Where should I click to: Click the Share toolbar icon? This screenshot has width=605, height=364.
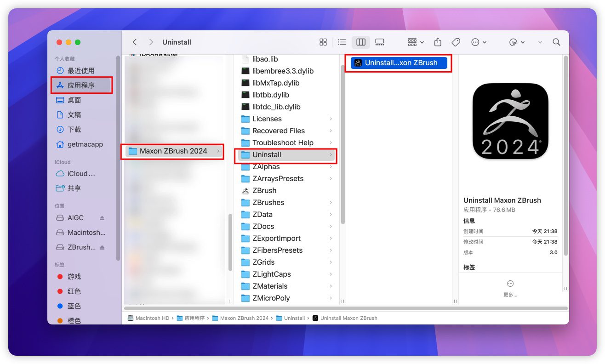tap(438, 42)
